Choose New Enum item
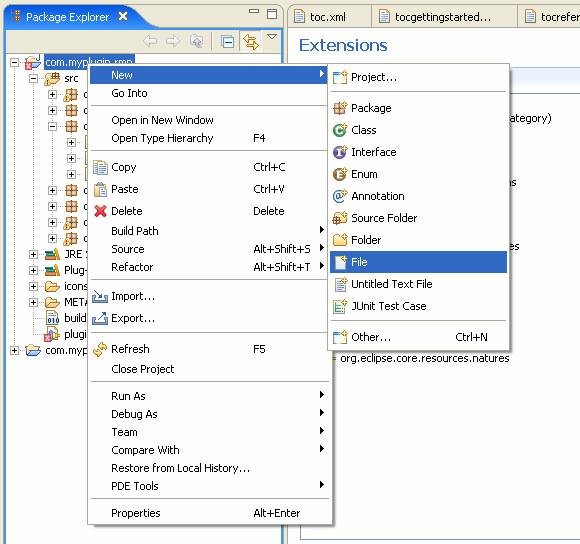The height and width of the screenshot is (544, 580). 418,174
